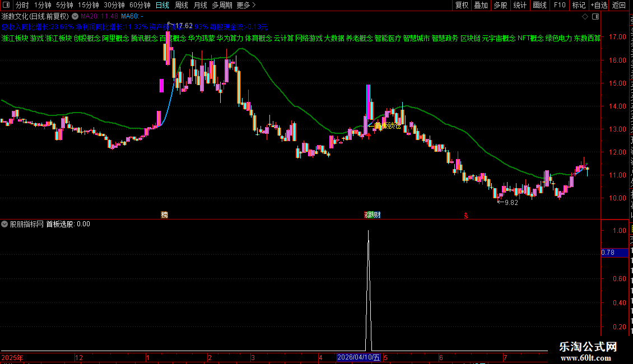Select the 月线 monthly chart tab

coord(200,5)
